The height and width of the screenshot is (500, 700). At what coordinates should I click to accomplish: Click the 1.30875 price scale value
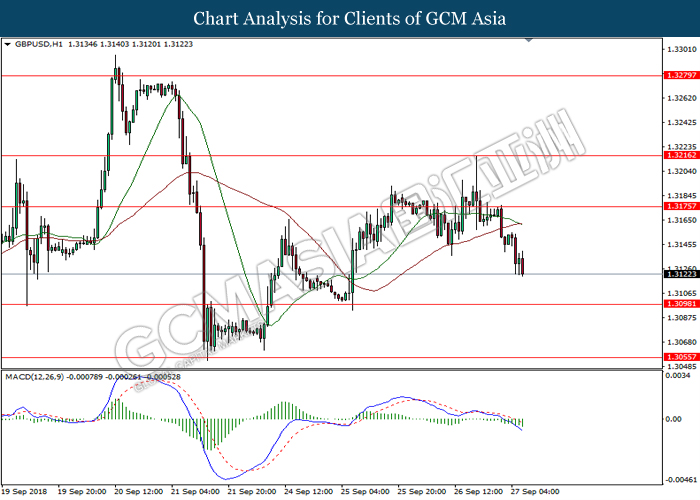pyautogui.click(x=682, y=318)
